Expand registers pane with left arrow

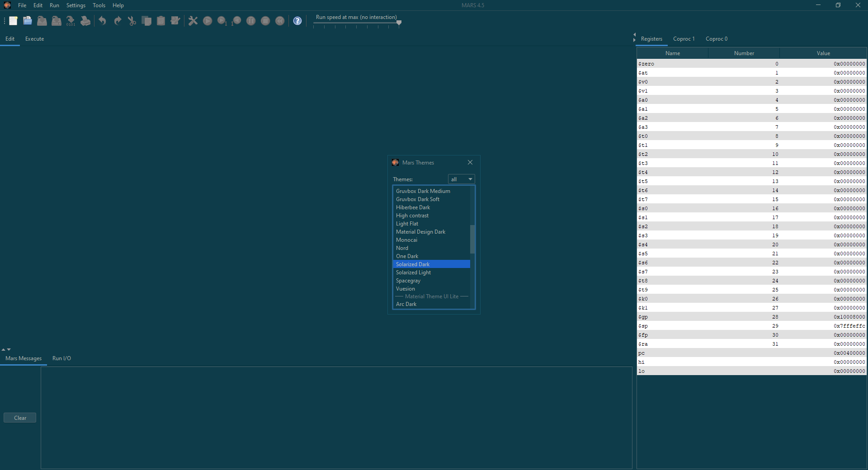point(634,34)
